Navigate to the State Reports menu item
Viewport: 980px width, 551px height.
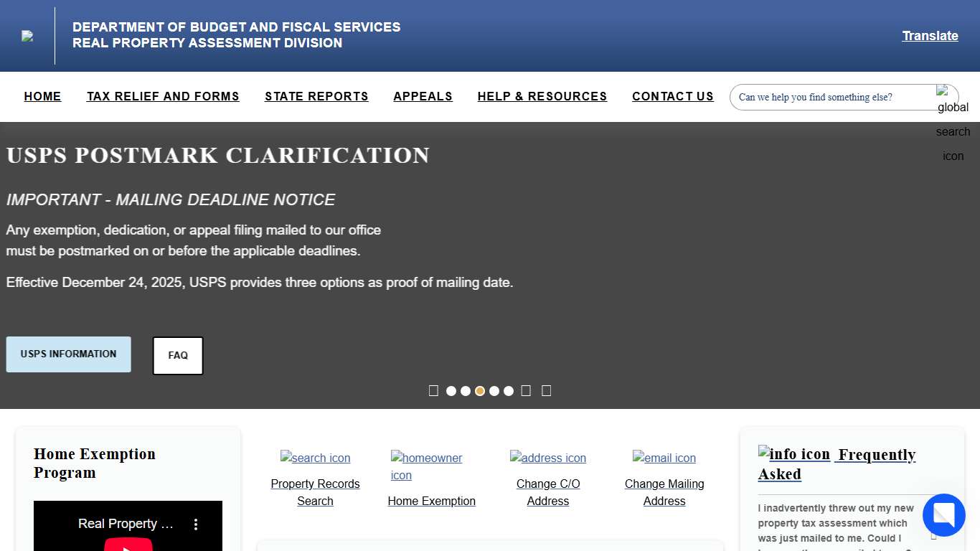pos(316,96)
